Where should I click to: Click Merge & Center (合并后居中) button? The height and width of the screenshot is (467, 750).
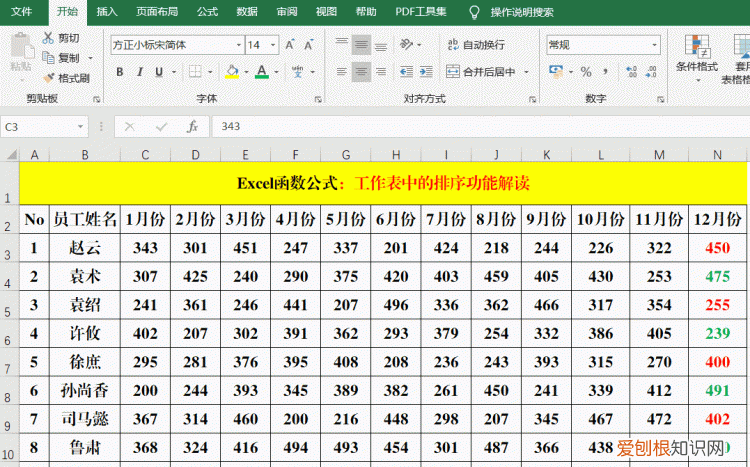pos(481,72)
